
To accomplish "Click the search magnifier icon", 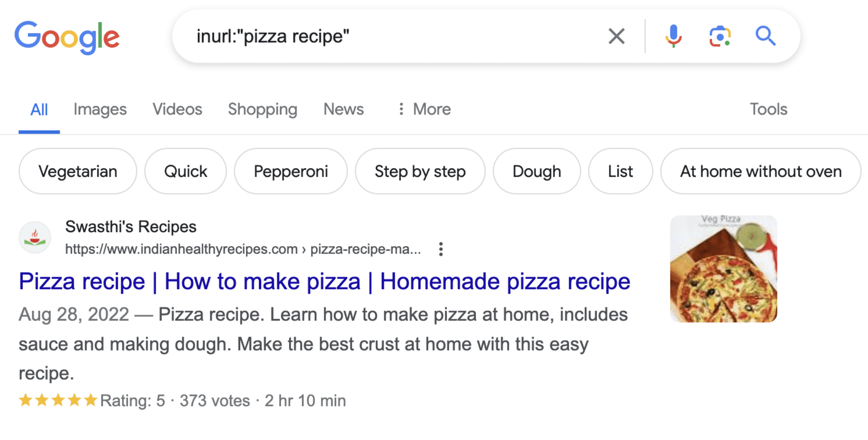I will pyautogui.click(x=766, y=36).
